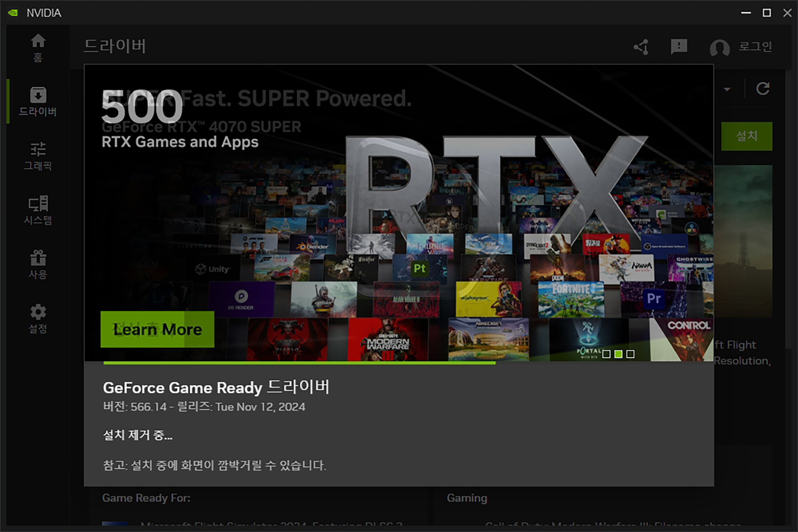The width and height of the screenshot is (798, 532).
Task: Click the user avatar icon
Action: click(x=719, y=48)
